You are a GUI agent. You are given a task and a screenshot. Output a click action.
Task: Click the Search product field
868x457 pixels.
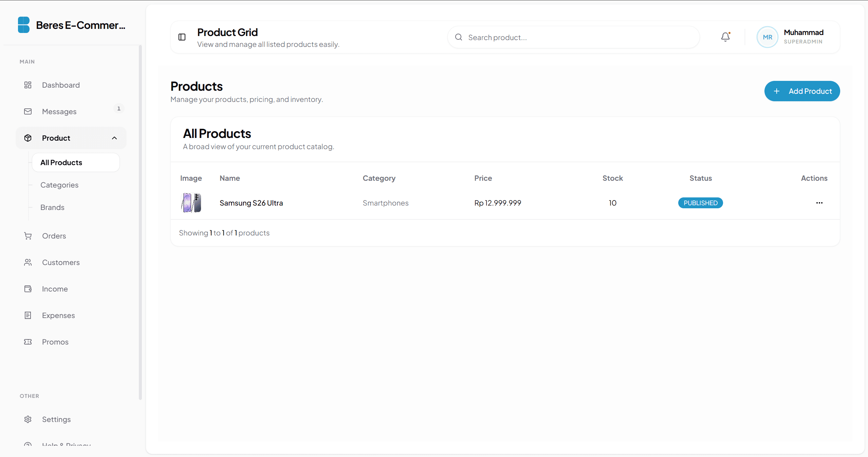pos(573,37)
